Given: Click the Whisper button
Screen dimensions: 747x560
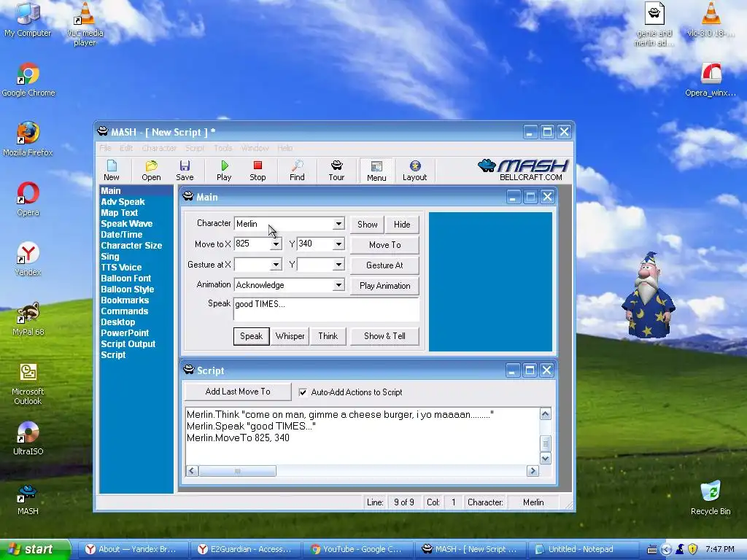Looking at the screenshot, I should 290,336.
